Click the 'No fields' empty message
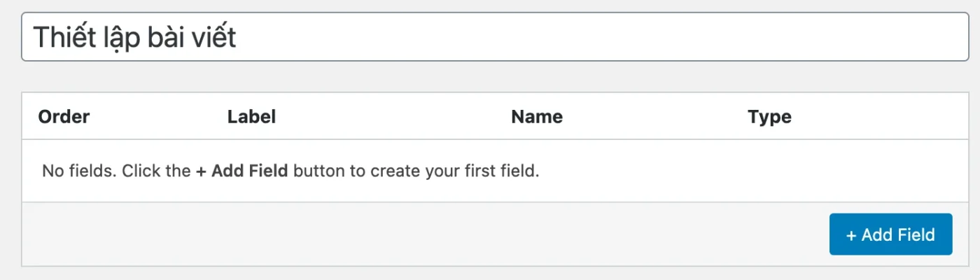This screenshot has height=280, width=980. tap(290, 171)
